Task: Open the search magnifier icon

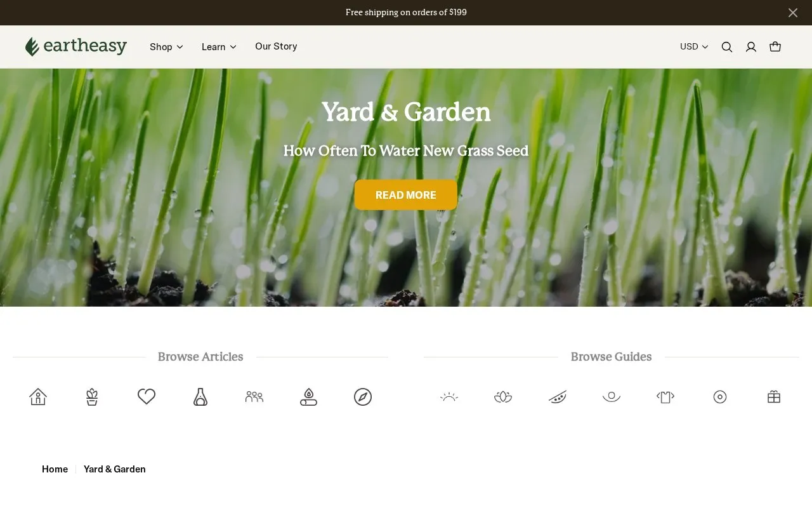Action: pos(727,47)
